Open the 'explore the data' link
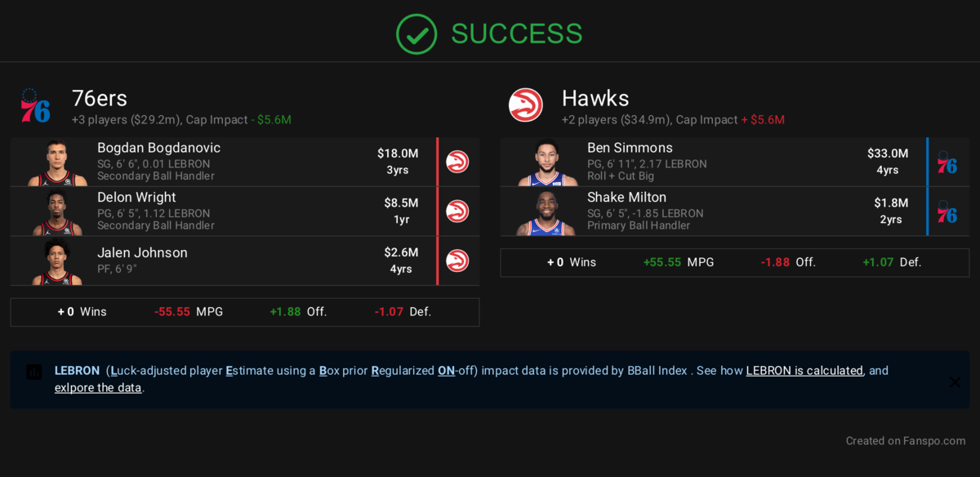This screenshot has height=477, width=980. [x=98, y=388]
